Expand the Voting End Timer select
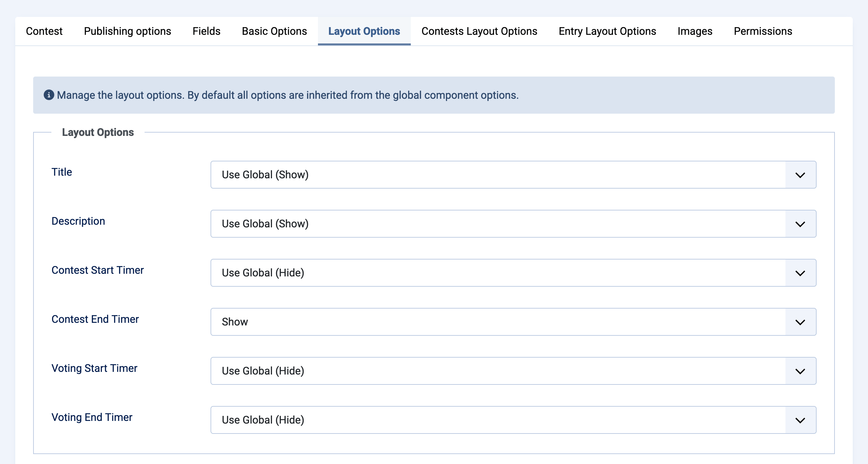 (513, 420)
